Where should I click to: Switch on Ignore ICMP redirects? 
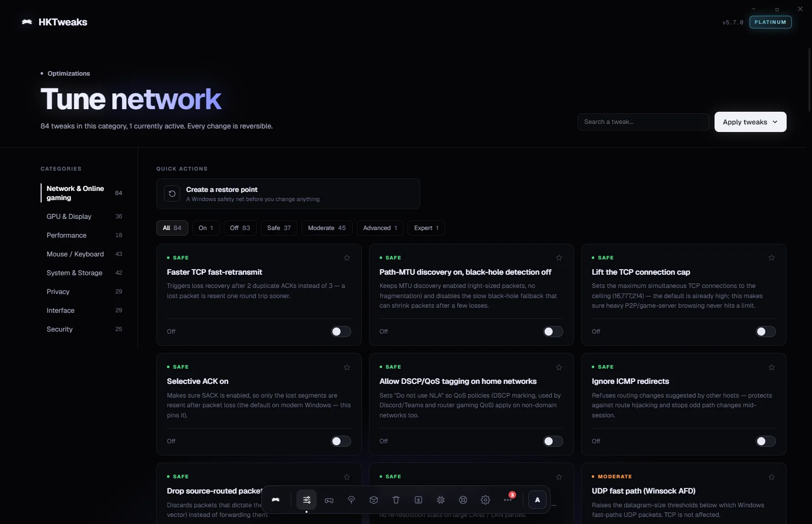[766, 441]
